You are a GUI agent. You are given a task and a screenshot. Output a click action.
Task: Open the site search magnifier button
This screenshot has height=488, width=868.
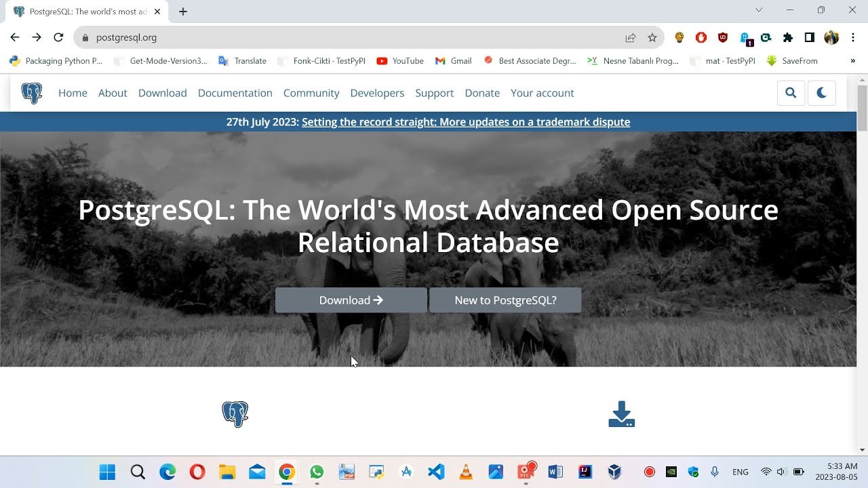[x=791, y=93]
